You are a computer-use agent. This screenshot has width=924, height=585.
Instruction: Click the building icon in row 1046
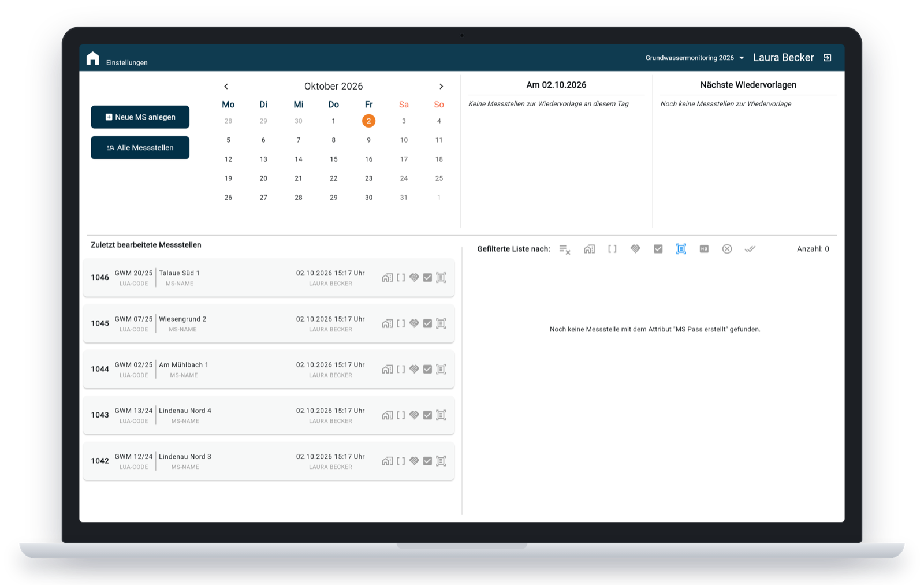[x=387, y=278]
